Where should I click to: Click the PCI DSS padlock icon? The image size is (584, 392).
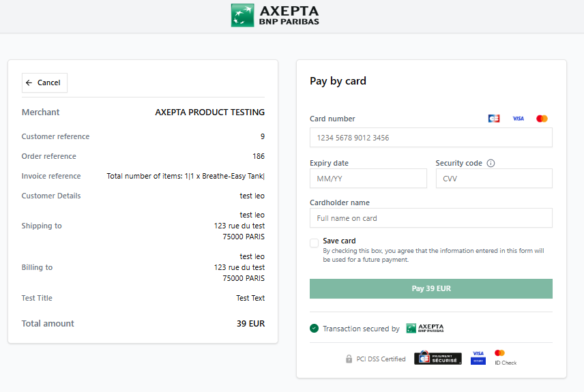(349, 359)
